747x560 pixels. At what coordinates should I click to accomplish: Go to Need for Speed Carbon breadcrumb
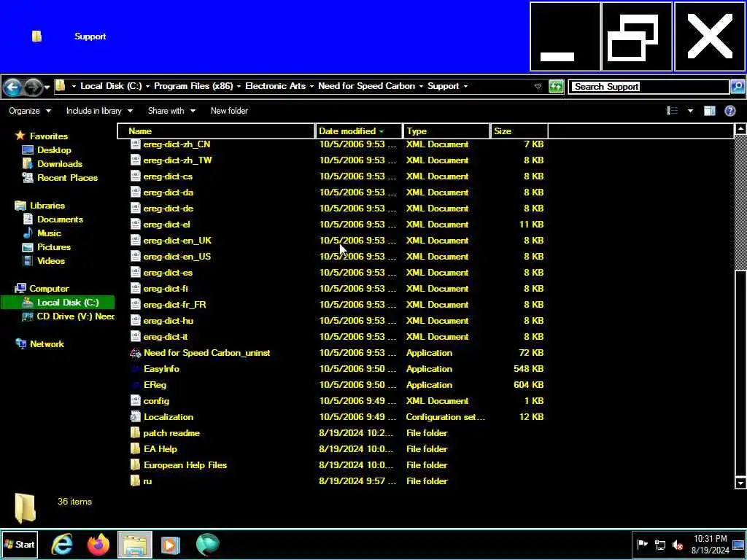366,86
